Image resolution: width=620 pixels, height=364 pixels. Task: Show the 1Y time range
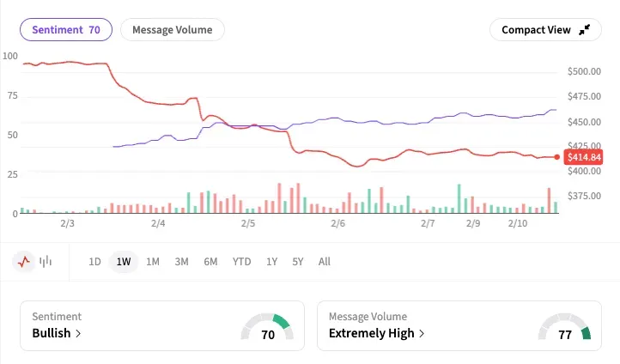click(x=271, y=262)
